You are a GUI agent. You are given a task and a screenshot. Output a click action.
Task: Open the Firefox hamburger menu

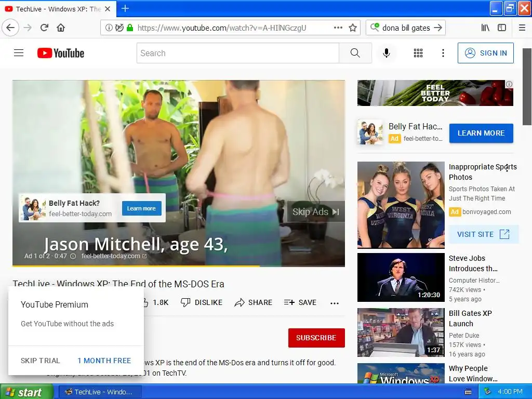[x=522, y=28]
